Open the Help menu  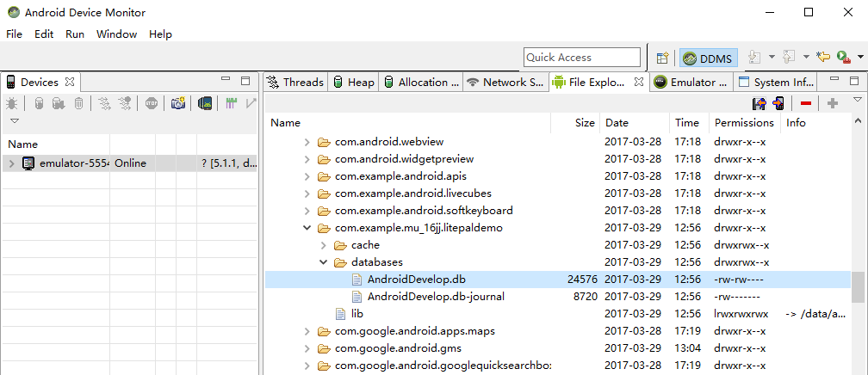pos(160,34)
